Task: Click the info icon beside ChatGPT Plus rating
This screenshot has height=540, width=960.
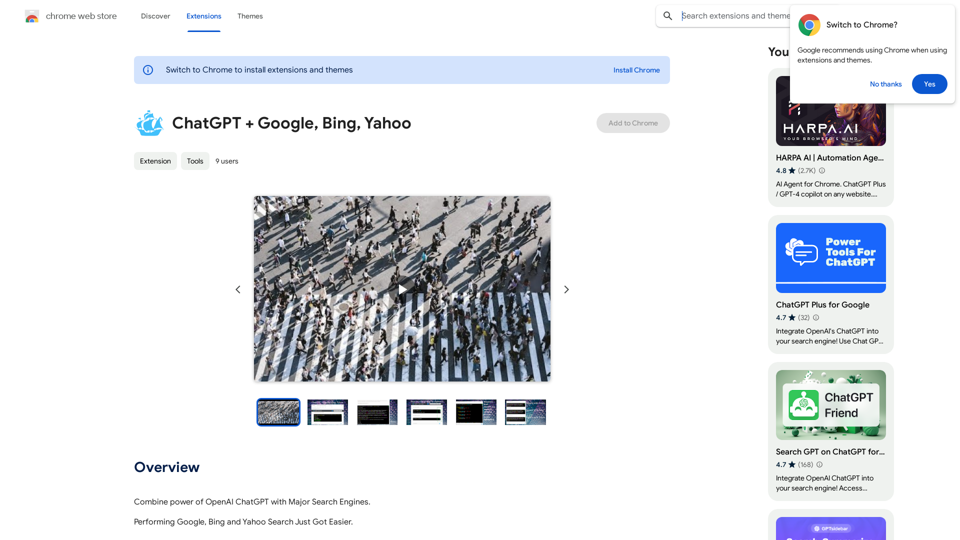Action: point(816,318)
